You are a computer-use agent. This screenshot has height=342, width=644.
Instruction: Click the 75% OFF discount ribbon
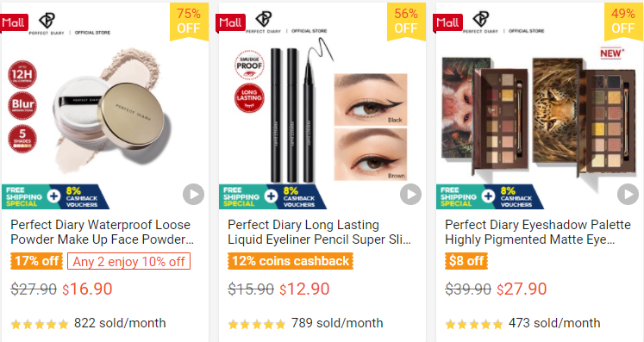189,22
